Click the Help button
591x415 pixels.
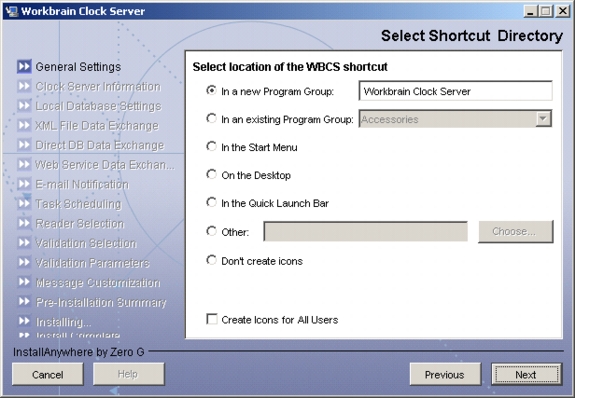(129, 374)
